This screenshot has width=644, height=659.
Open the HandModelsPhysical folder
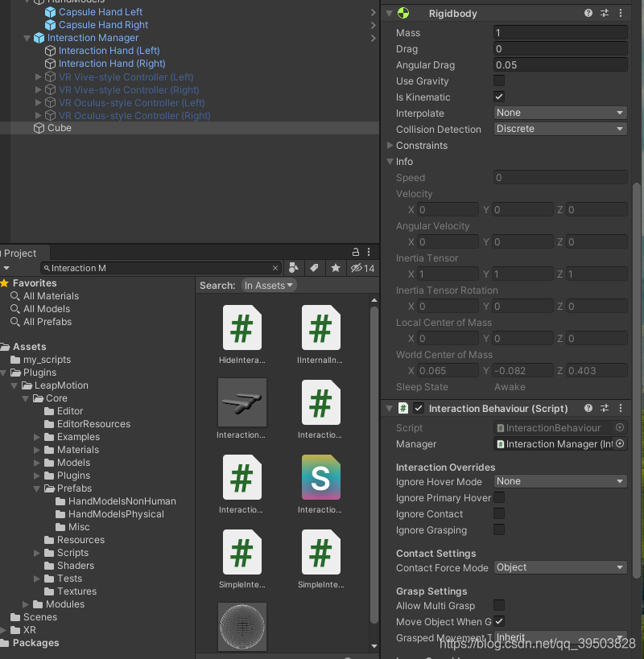tap(116, 514)
